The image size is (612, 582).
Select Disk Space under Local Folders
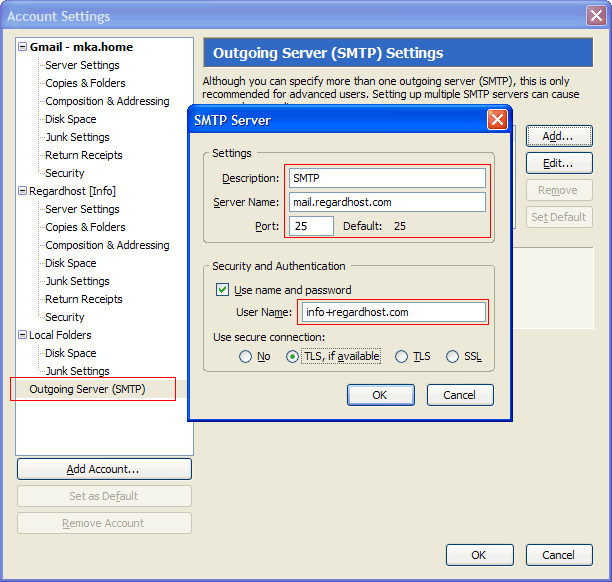click(x=70, y=353)
